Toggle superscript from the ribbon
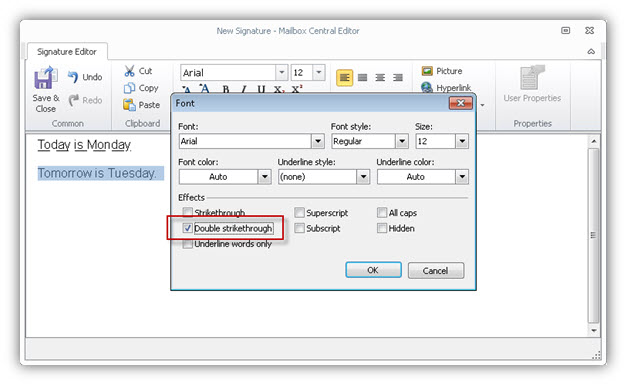This screenshot has height=385, width=627. (297, 89)
